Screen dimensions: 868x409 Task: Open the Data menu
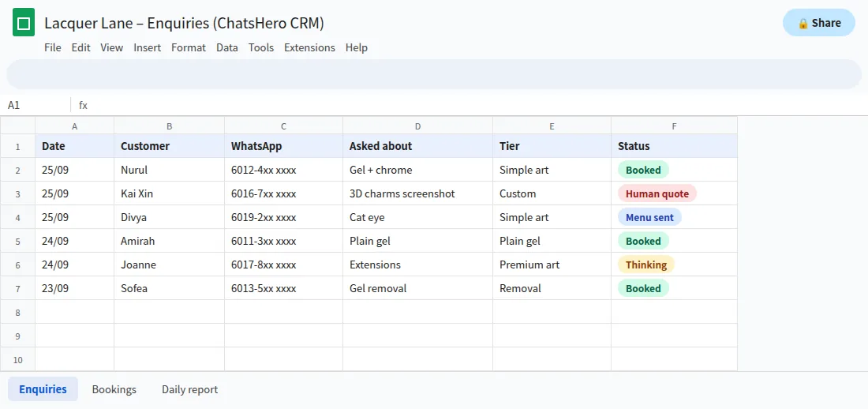(x=227, y=47)
